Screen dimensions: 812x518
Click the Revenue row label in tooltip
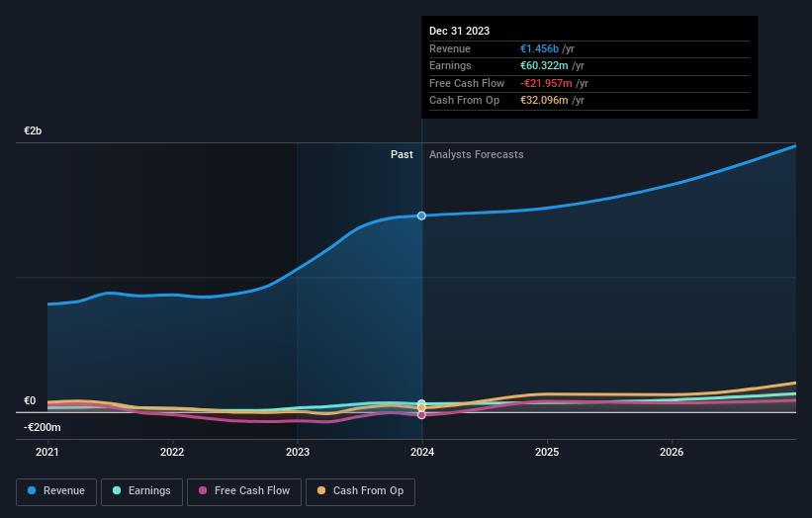450,48
